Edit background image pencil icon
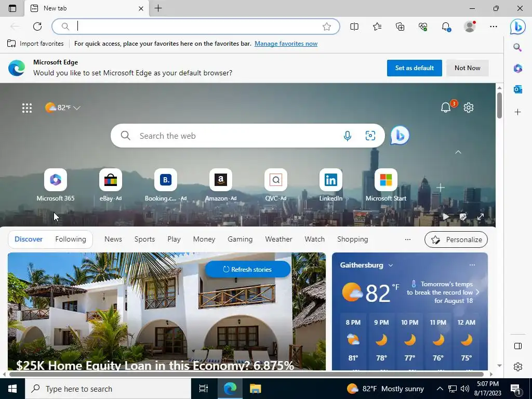 [x=463, y=217]
